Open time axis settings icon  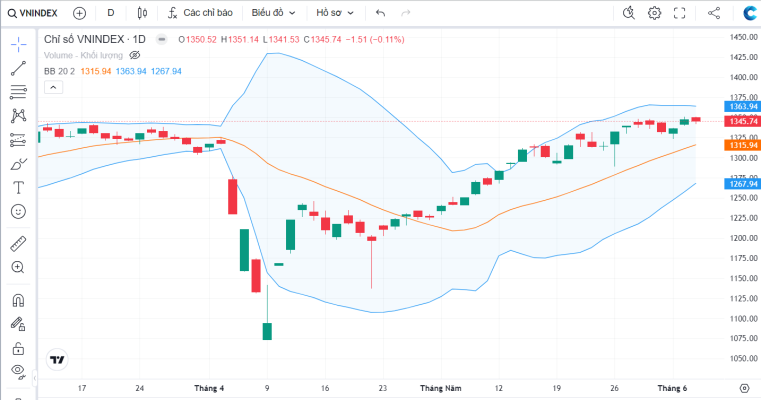744,388
